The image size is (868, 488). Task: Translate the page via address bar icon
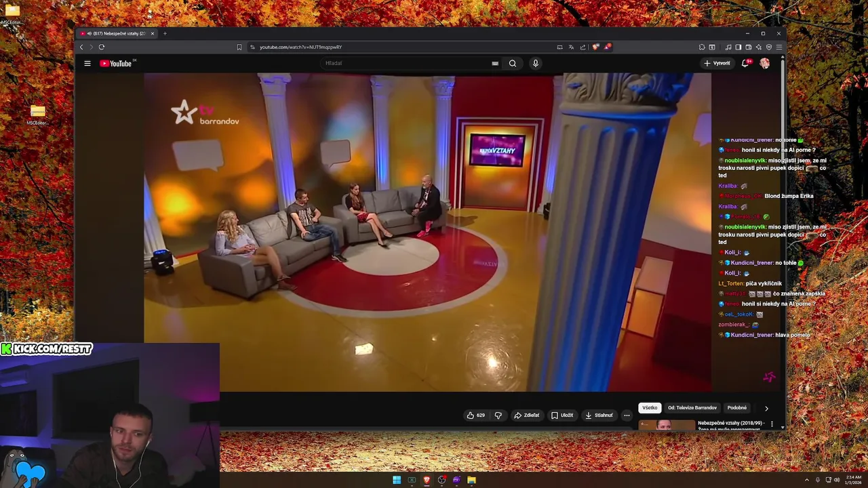coord(571,47)
